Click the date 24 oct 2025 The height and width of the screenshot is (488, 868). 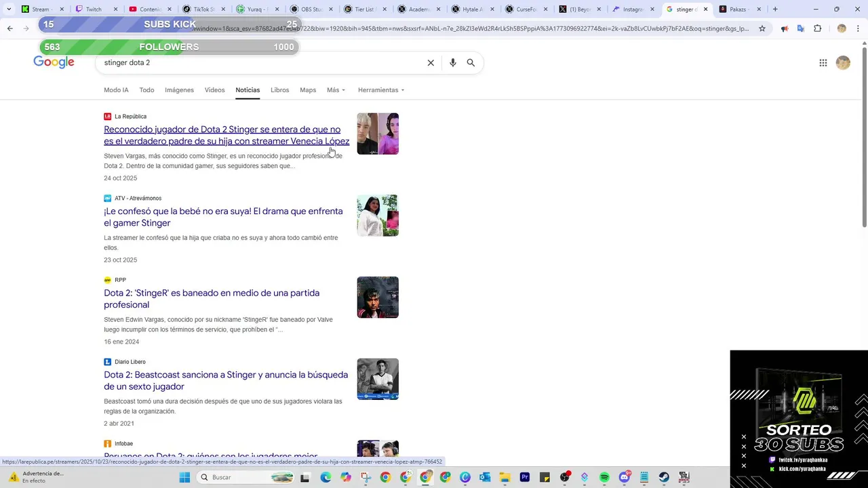pos(120,178)
